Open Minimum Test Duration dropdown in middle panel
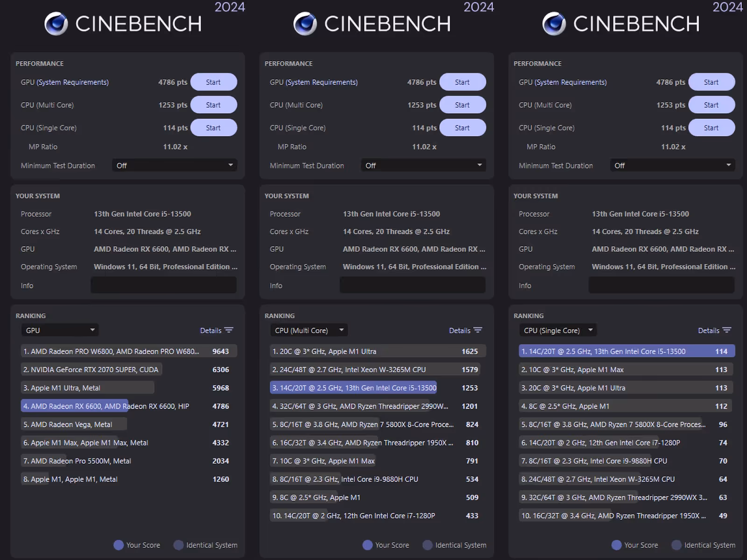 tap(423, 165)
